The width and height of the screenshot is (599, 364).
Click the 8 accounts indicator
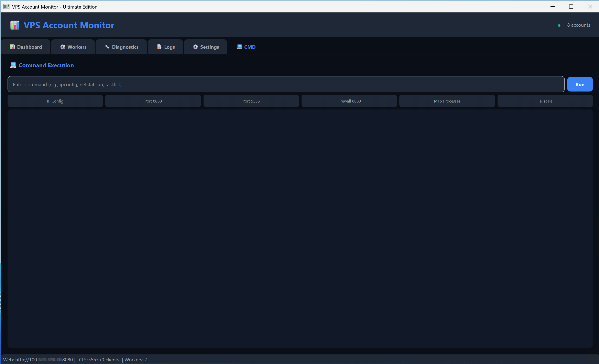click(x=579, y=25)
